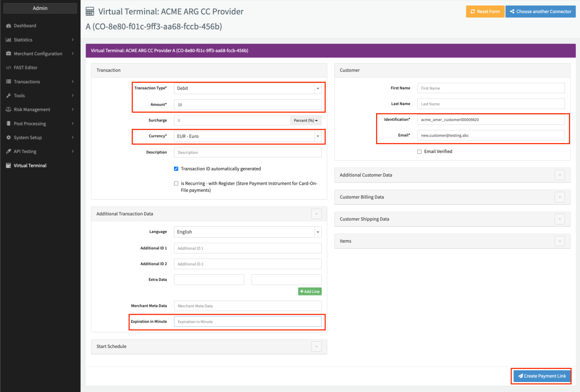Click the Virtual Terminal calculator icon in sidebar
Image resolution: width=580 pixels, height=392 pixels.
(x=8, y=166)
